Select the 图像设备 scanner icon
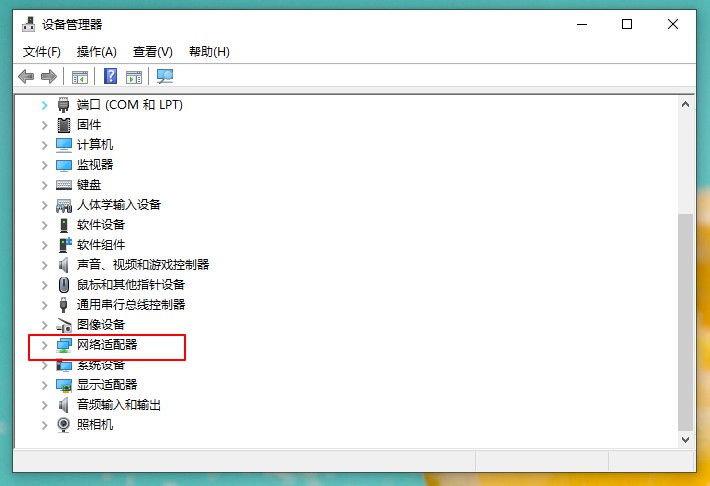Viewport: 710px width, 486px height. 64,325
